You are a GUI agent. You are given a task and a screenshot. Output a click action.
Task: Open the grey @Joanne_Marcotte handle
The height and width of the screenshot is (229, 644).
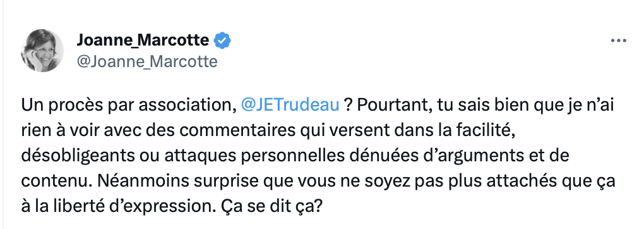click(x=146, y=62)
